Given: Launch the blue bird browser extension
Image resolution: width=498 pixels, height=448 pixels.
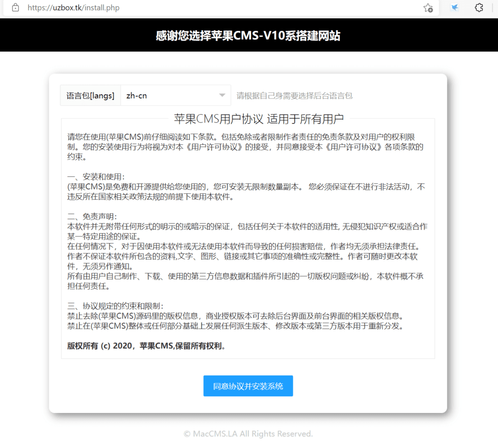Looking at the screenshot, I should [x=454, y=8].
